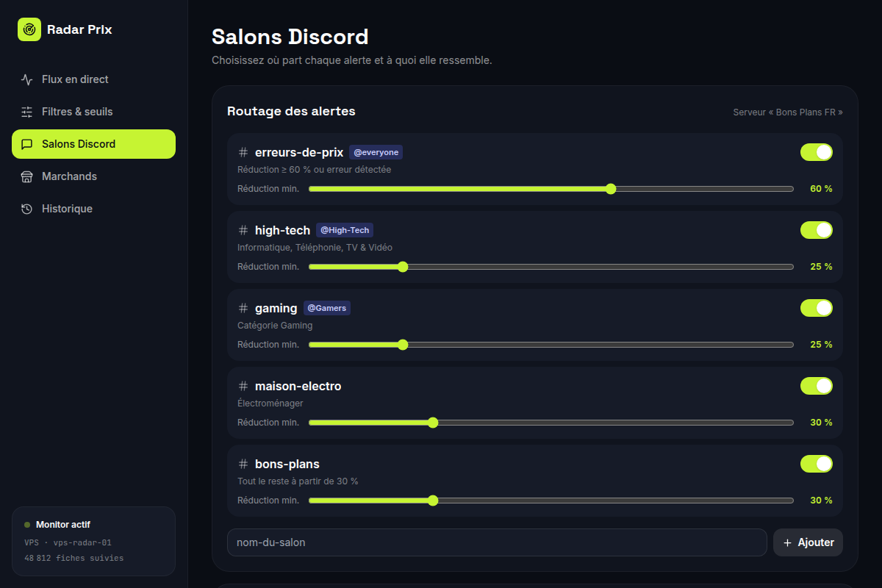Screen dimensions: 882x588
Task: Click the Radar Prix logo icon
Action: pyautogui.click(x=29, y=29)
